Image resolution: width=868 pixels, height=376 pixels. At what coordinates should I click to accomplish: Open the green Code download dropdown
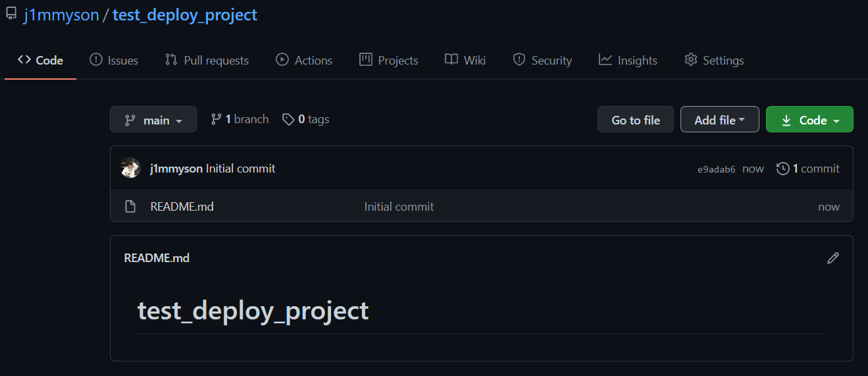pyautogui.click(x=809, y=120)
